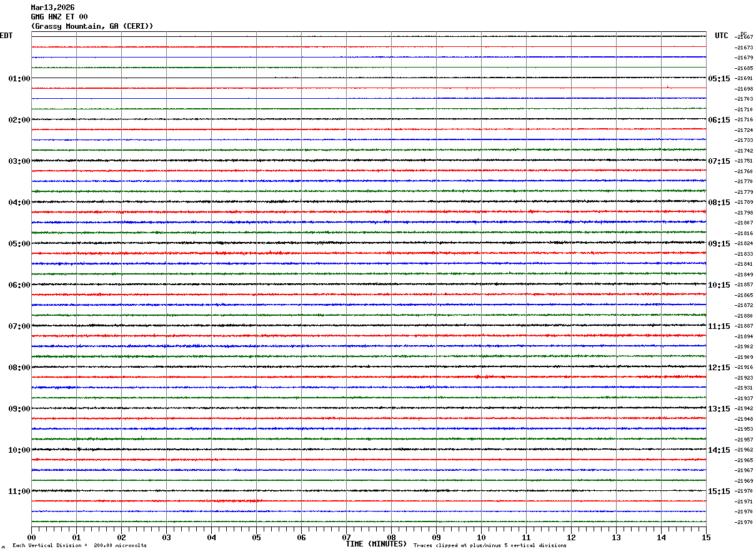Click the 05:15 UTC time label
The height and width of the screenshot is (554, 756).
(719, 79)
